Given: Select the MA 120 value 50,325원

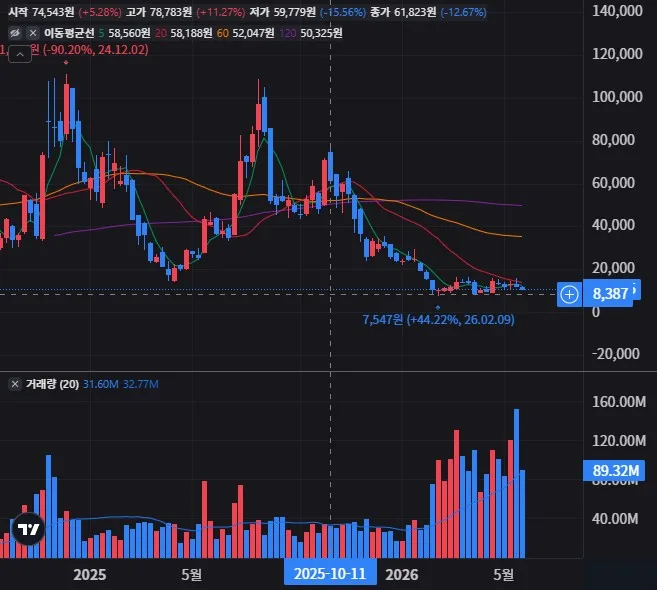Looking at the screenshot, I should [x=321, y=33].
